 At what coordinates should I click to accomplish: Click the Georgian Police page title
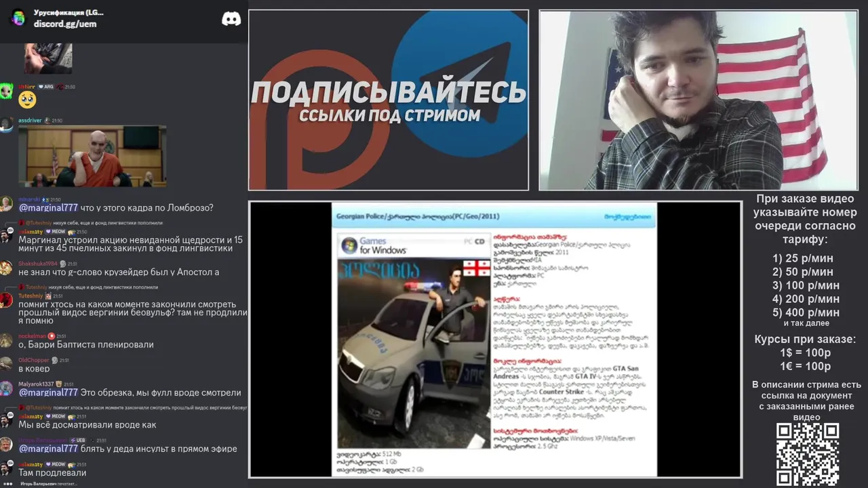tap(418, 216)
